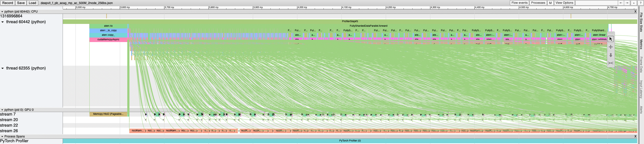The image size is (644, 144).
Task: Select the pointer selection tool
Action: pyautogui.click(x=611, y=39)
